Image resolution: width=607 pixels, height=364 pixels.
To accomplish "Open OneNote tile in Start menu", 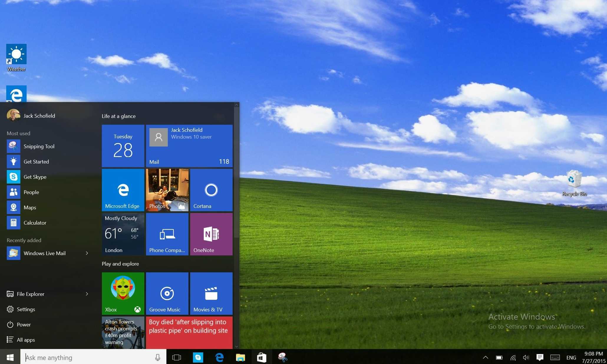I will click(x=211, y=234).
